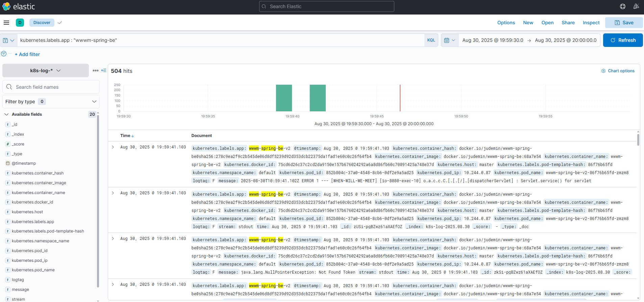Image resolution: width=644 pixels, height=302 pixels.
Task: Click the 504 hits count
Action: (x=122, y=71)
